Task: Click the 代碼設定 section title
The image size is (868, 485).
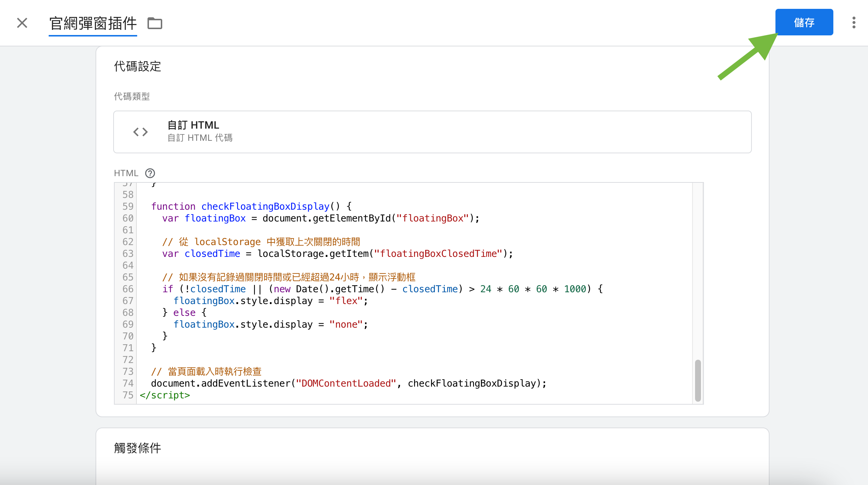Action: [138, 67]
